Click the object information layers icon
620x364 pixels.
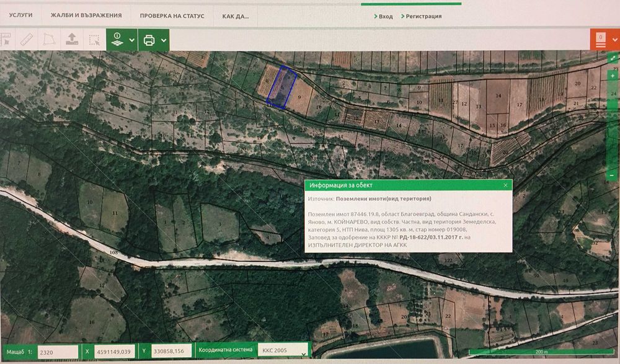click(x=117, y=40)
